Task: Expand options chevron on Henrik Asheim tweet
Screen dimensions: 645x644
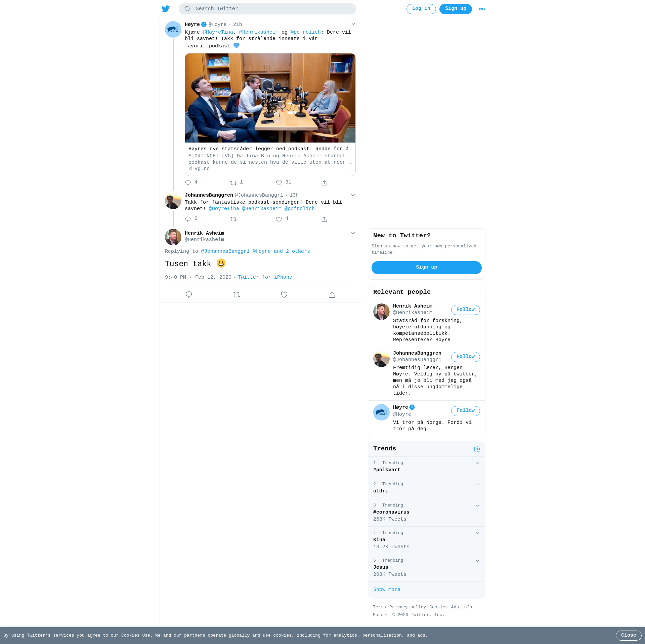Action: click(353, 233)
